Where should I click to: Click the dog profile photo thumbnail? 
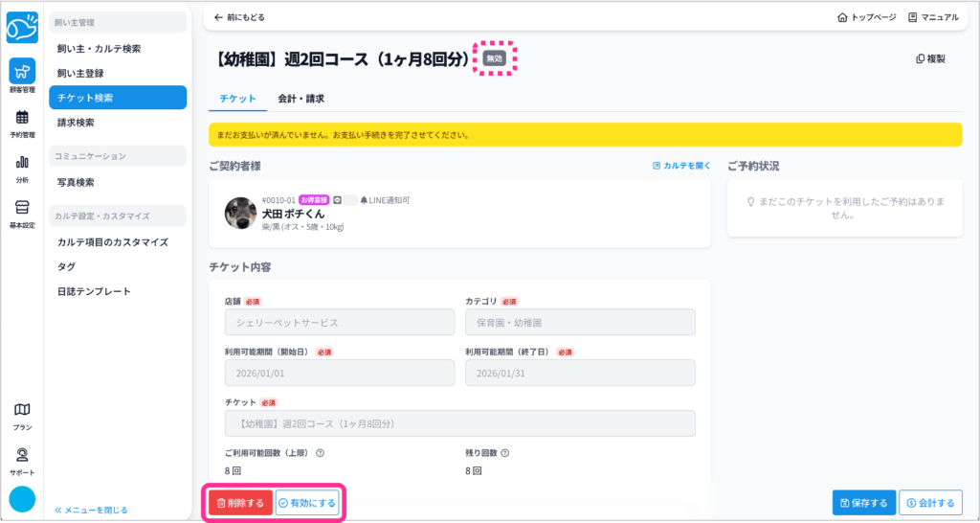(240, 213)
